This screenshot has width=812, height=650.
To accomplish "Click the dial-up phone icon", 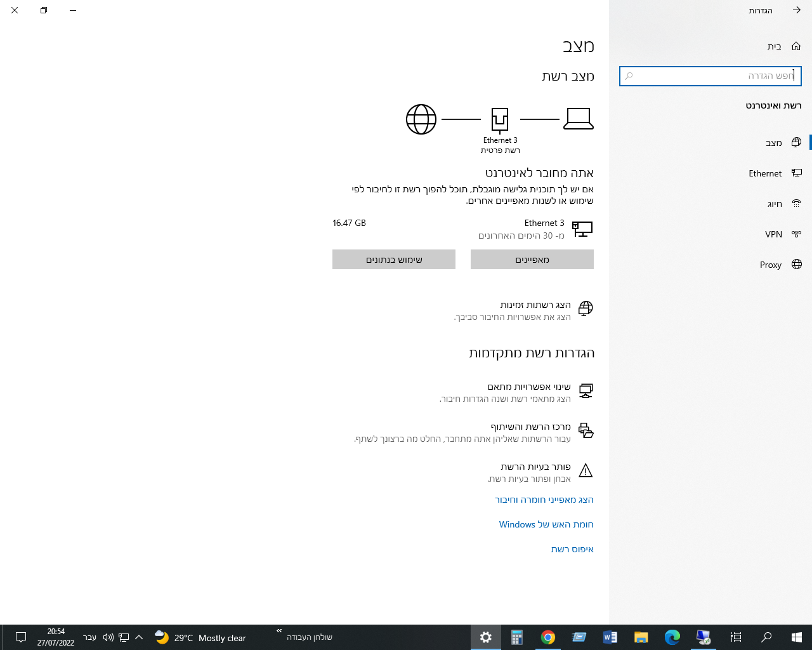I will tap(796, 204).
